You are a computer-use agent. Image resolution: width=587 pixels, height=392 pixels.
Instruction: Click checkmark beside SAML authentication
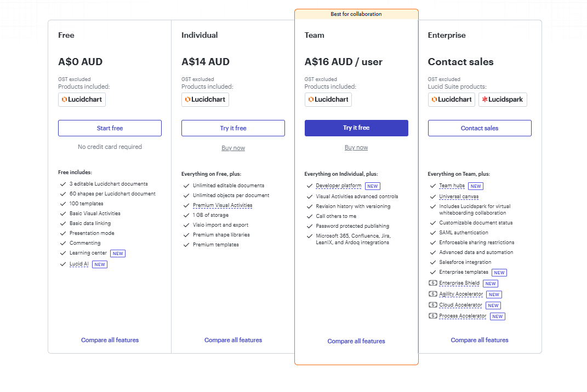pyautogui.click(x=433, y=233)
